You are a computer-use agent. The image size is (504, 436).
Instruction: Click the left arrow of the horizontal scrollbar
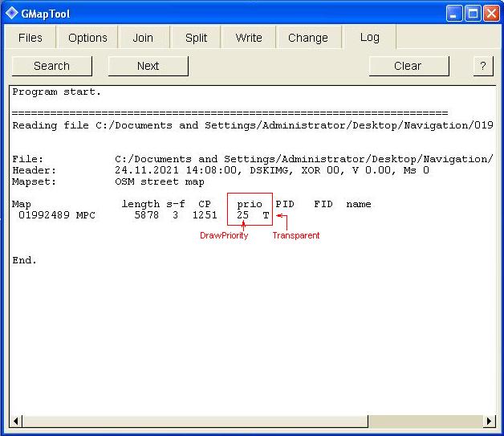[x=16, y=421]
